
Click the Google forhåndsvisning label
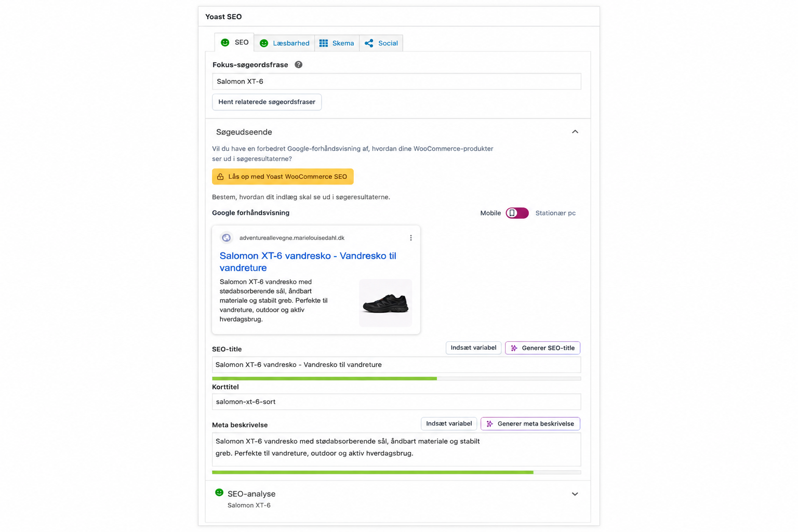[251, 212]
